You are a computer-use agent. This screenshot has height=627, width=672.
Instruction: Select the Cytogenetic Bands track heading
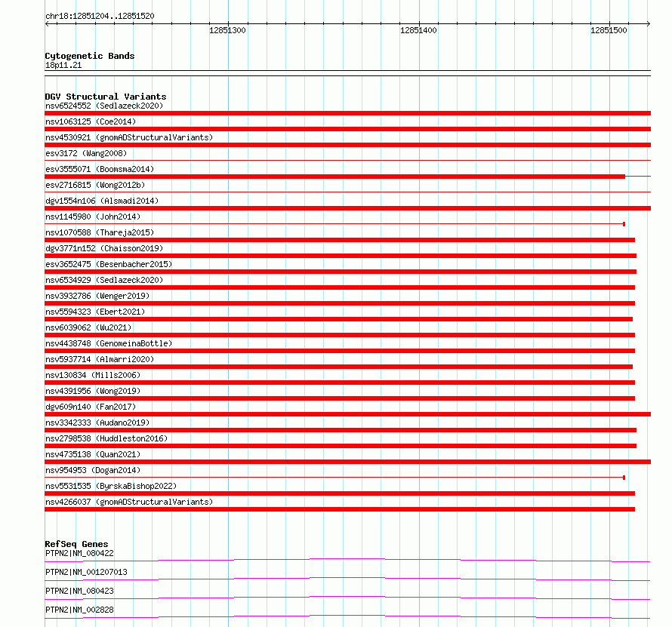pos(90,56)
